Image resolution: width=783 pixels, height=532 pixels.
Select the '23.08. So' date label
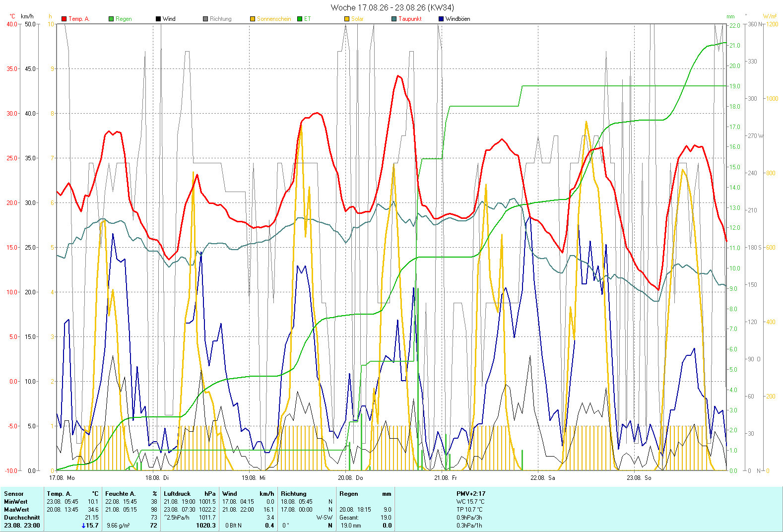point(639,478)
